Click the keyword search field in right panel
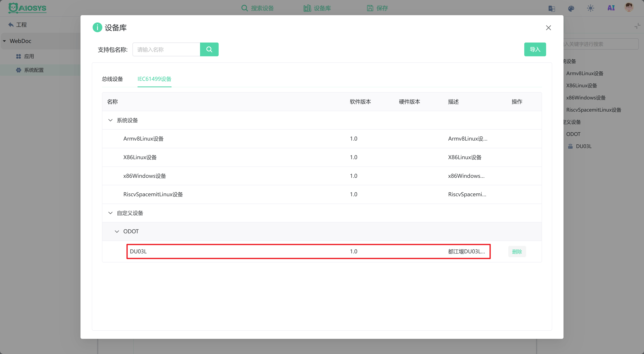 601,44
